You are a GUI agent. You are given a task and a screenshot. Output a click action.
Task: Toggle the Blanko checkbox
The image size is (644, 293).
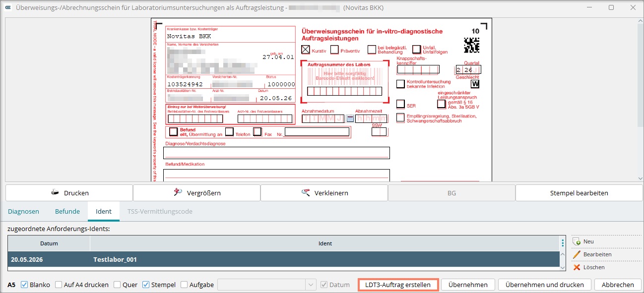(x=24, y=285)
